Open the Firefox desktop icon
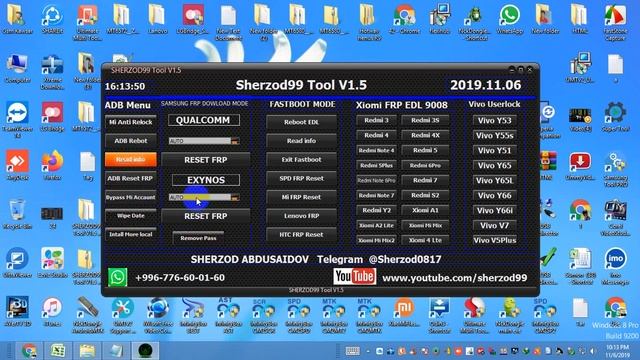This screenshot has height=360, width=640. click(52, 165)
